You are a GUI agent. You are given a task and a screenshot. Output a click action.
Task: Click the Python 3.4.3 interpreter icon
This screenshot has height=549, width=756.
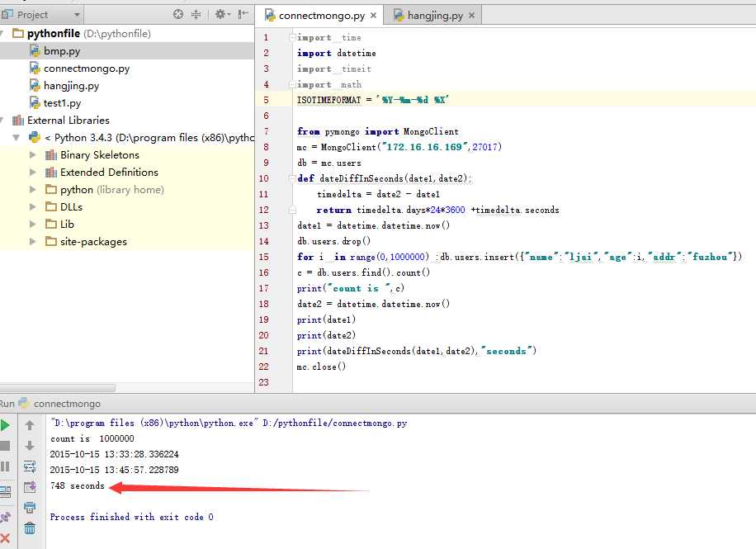click(x=35, y=138)
